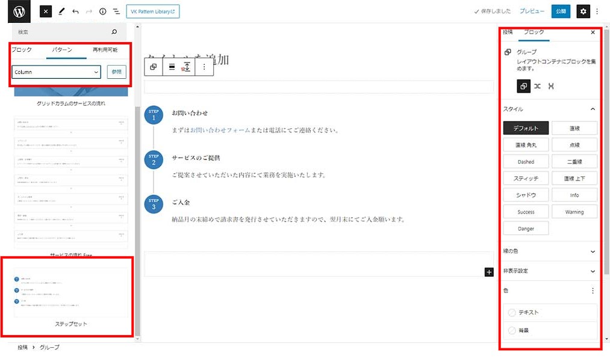Open the List View icon

[116, 11]
